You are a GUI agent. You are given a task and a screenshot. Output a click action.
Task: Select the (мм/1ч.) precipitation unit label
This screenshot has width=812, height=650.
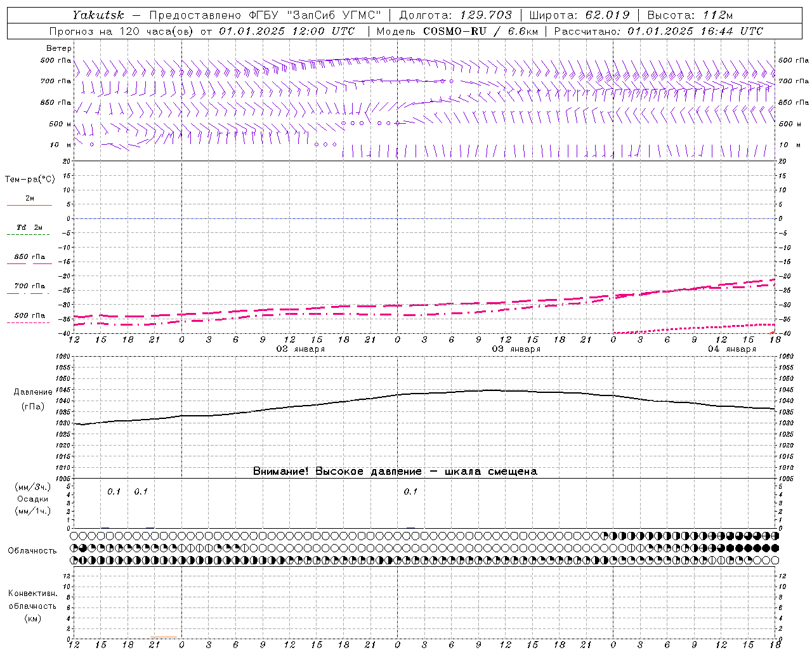coord(33,511)
